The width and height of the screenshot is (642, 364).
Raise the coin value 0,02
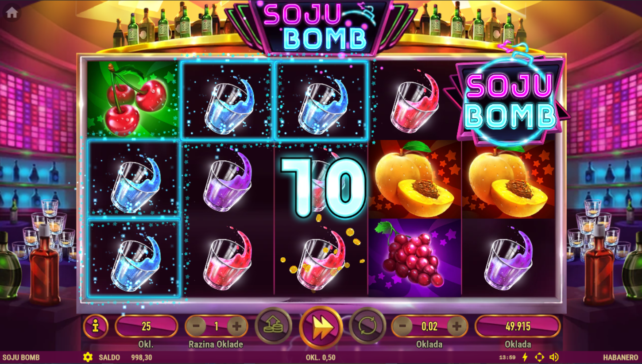457,327
